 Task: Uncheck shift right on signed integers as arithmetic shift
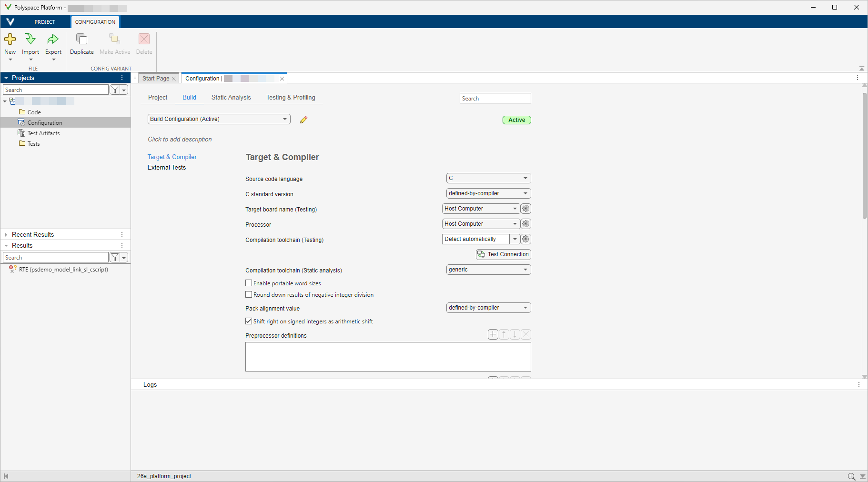click(248, 321)
